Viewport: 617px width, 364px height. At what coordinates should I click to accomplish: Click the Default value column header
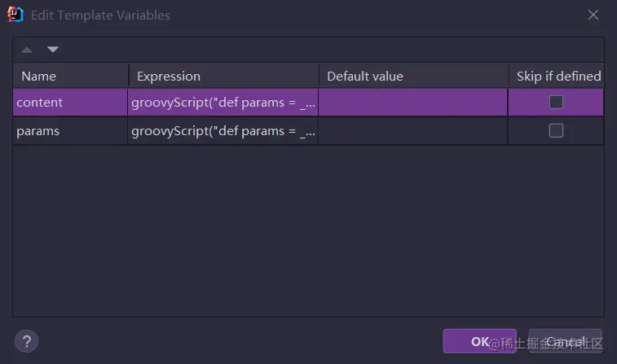pos(413,76)
